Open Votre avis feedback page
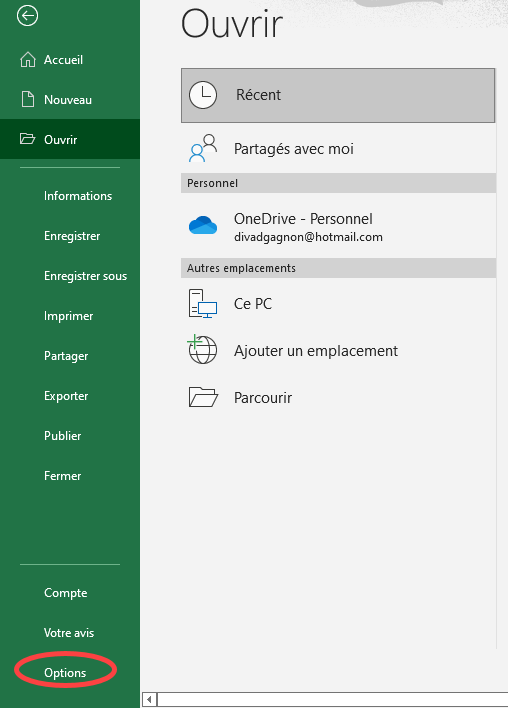The width and height of the screenshot is (508, 708). pyautogui.click(x=69, y=633)
